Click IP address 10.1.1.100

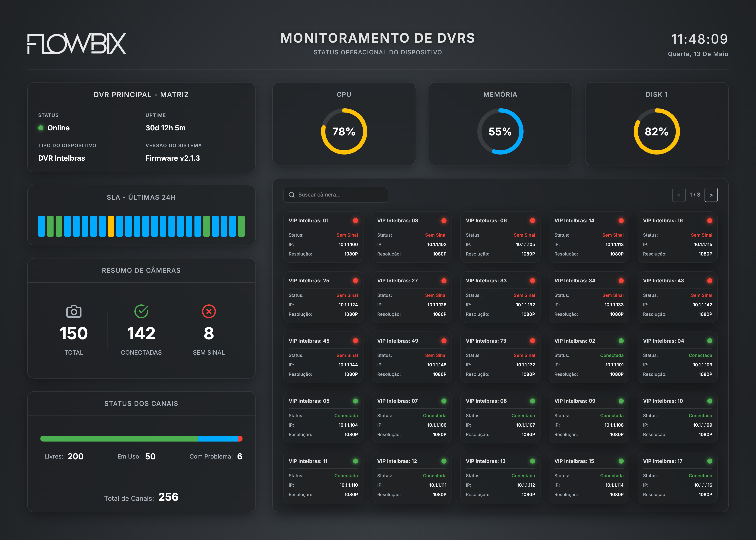click(x=348, y=244)
